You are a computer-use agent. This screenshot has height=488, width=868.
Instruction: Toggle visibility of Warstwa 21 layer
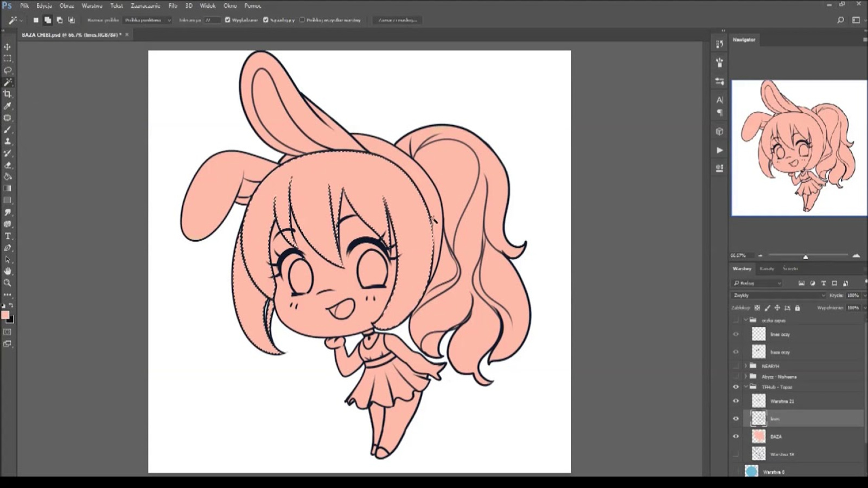pyautogui.click(x=736, y=401)
